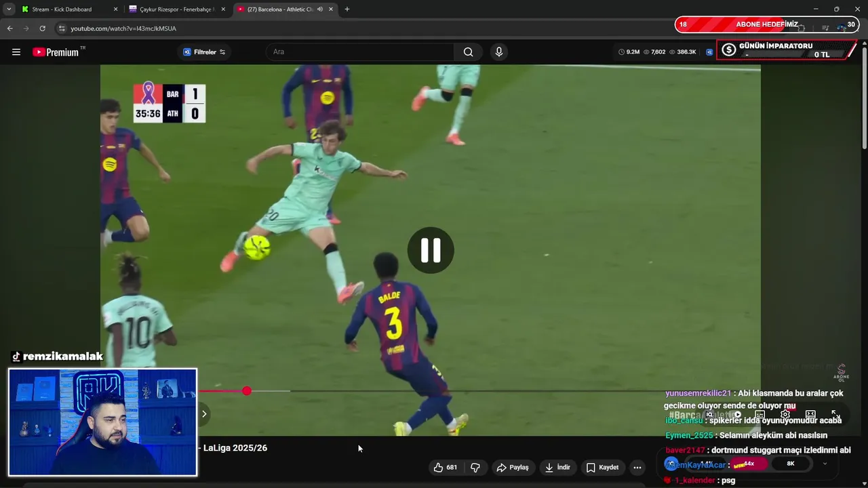The height and width of the screenshot is (488, 868).
Task: Click the profile avatar in browser toolbar
Action: tap(843, 28)
